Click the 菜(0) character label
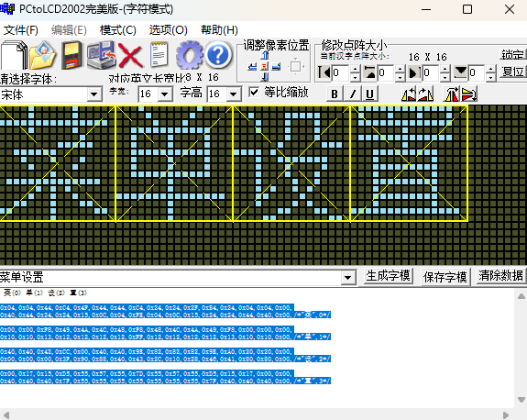527x420 pixels. click(12, 293)
